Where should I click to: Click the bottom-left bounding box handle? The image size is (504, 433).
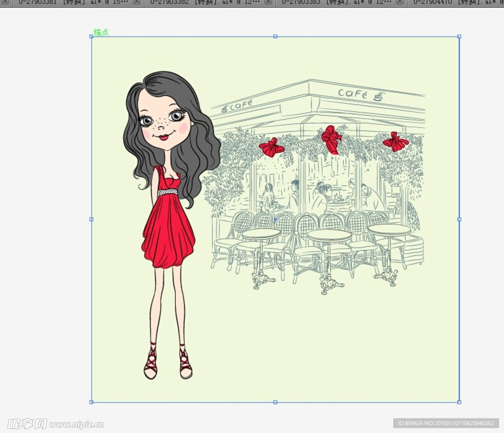(91, 402)
